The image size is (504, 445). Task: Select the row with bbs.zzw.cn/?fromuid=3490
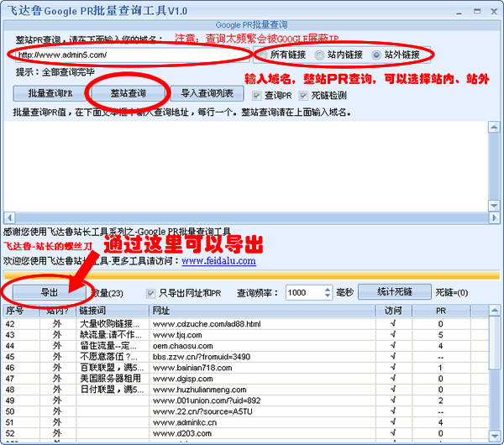click(246, 357)
